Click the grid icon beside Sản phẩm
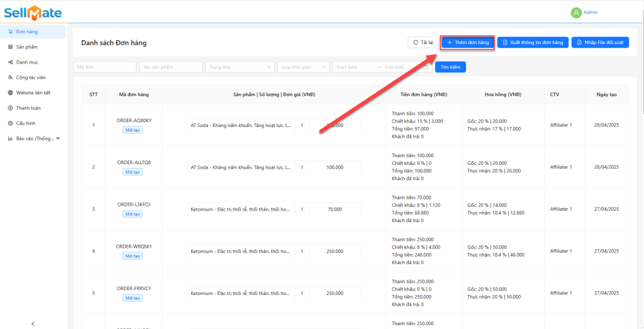 10,47
